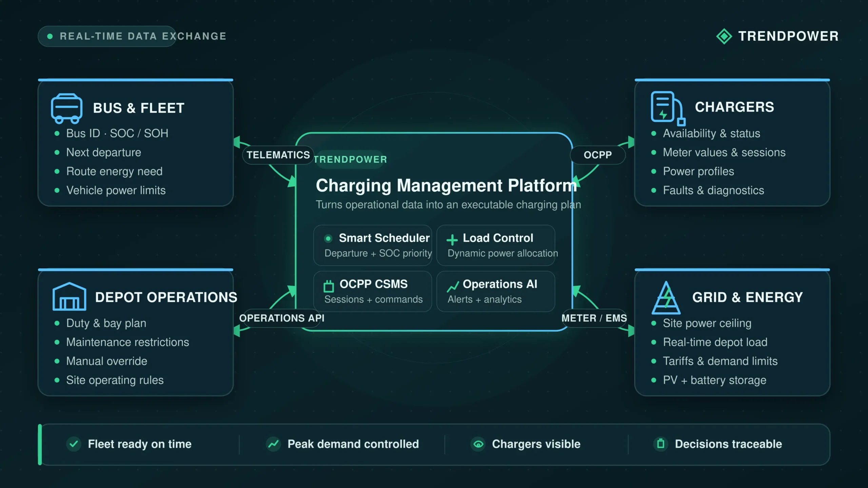The image size is (868, 488).
Task: Click the 'Decisions traceable' label
Action: (728, 444)
